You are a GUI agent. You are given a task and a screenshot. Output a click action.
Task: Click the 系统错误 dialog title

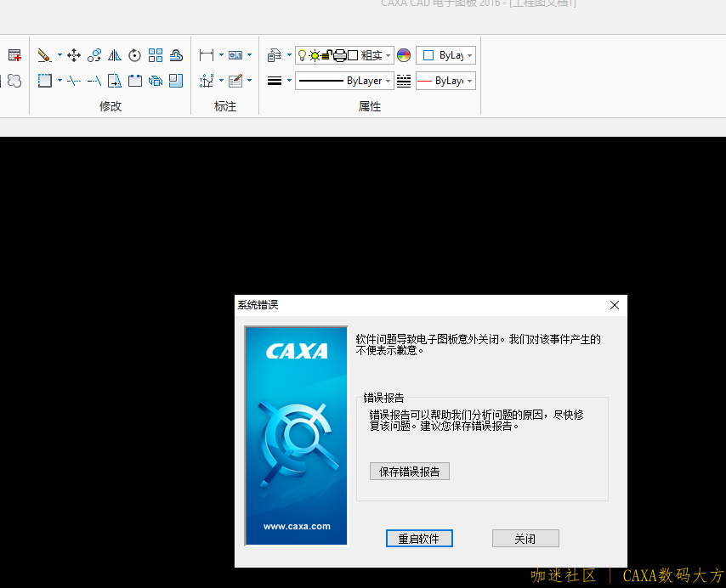pos(258,305)
